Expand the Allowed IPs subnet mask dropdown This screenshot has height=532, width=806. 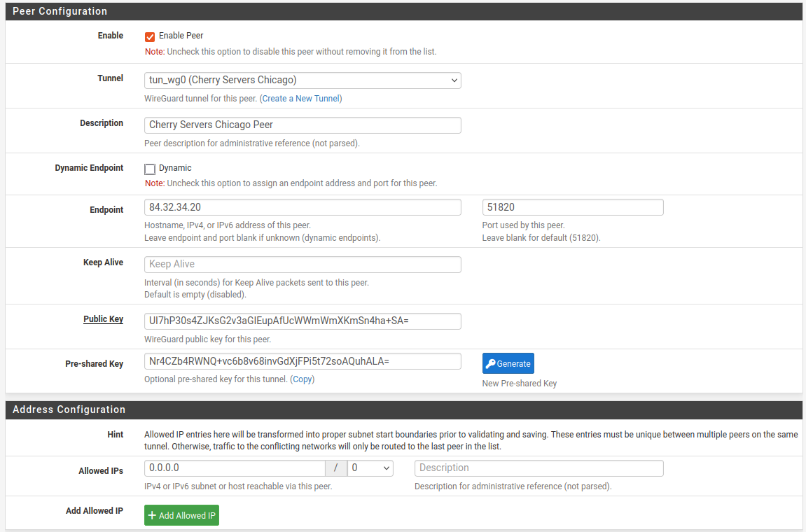(x=370, y=468)
